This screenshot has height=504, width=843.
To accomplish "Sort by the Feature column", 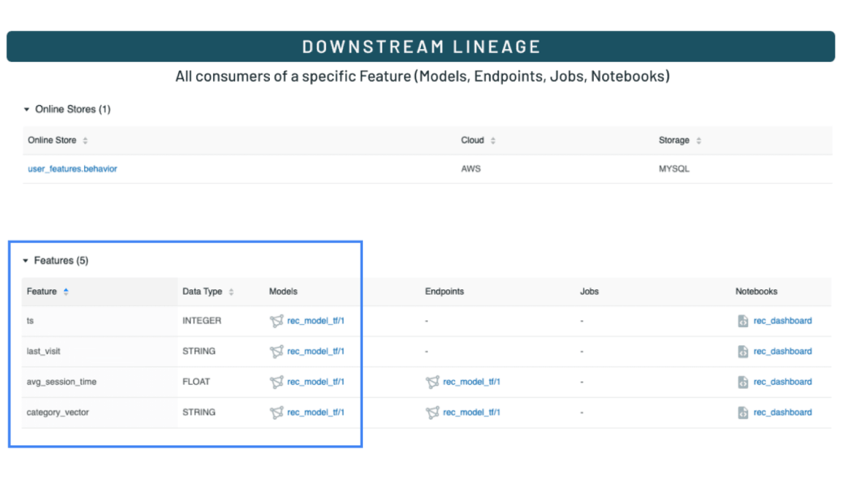I will click(66, 292).
